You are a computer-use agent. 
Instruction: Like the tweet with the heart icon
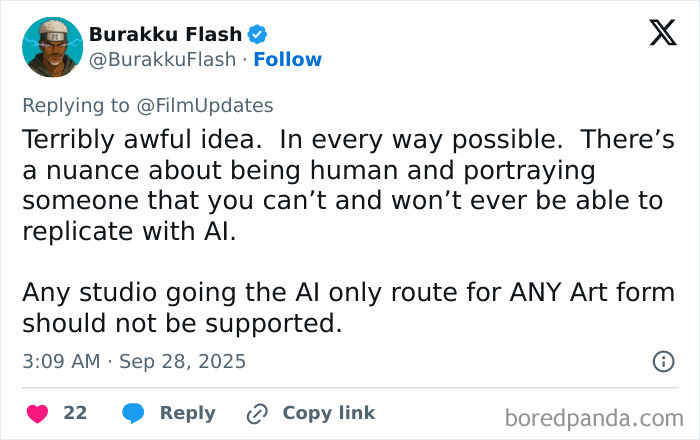click(x=37, y=413)
